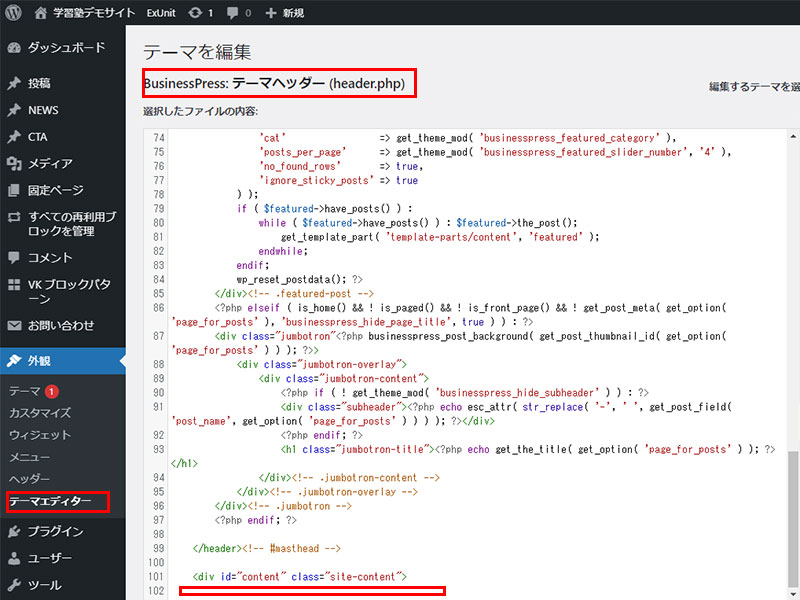Image resolution: width=800 pixels, height=600 pixels.
Task: Open the カスタマイズ submenu link
Action: pyautogui.click(x=40, y=413)
